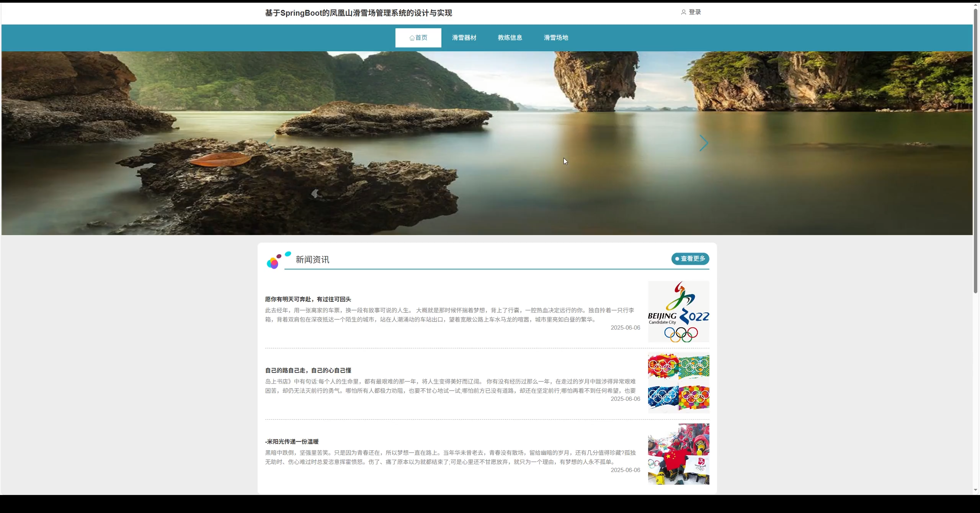Screen dimensions: 980x513
Task: Click the scrollbar up arrow
Action: (x=976, y=5)
